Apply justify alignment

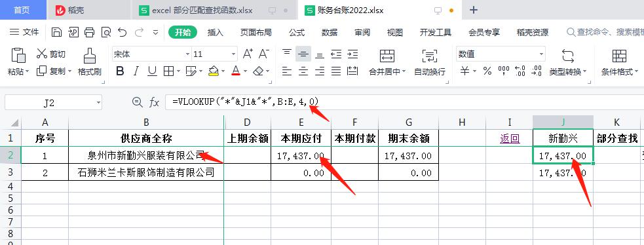tap(336, 71)
